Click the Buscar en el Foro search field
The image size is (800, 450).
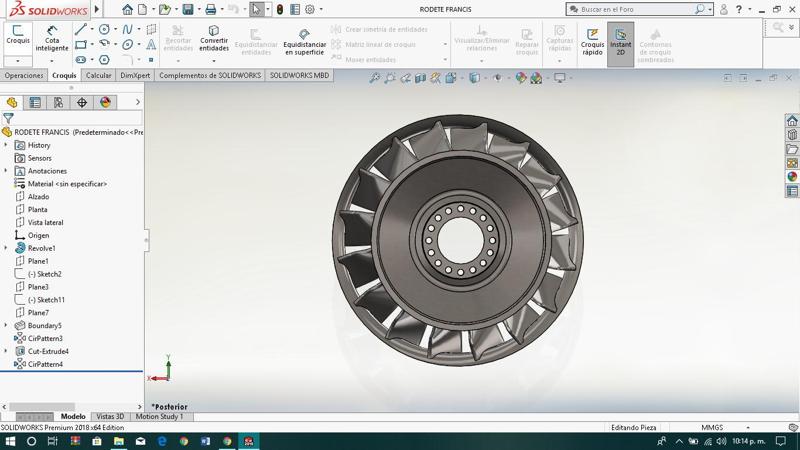[x=631, y=9]
